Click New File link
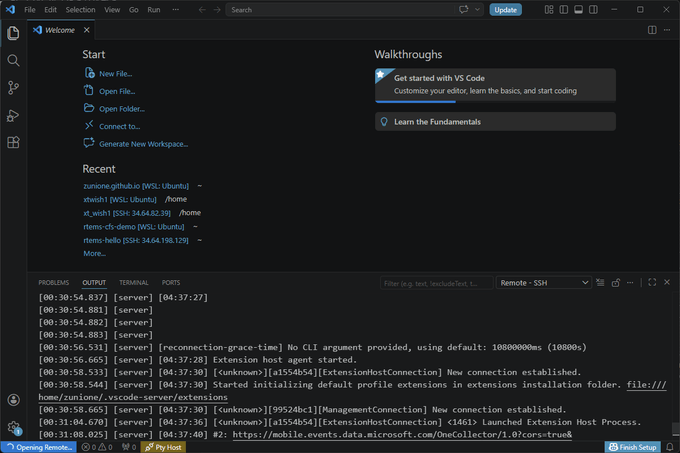This screenshot has height=453, width=680. (115, 74)
